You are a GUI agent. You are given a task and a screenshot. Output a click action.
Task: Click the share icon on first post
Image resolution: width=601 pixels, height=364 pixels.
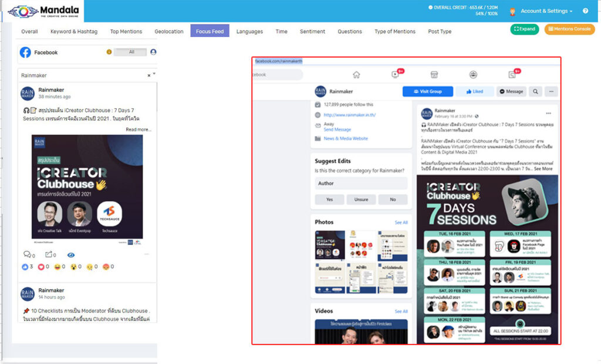tap(49, 254)
